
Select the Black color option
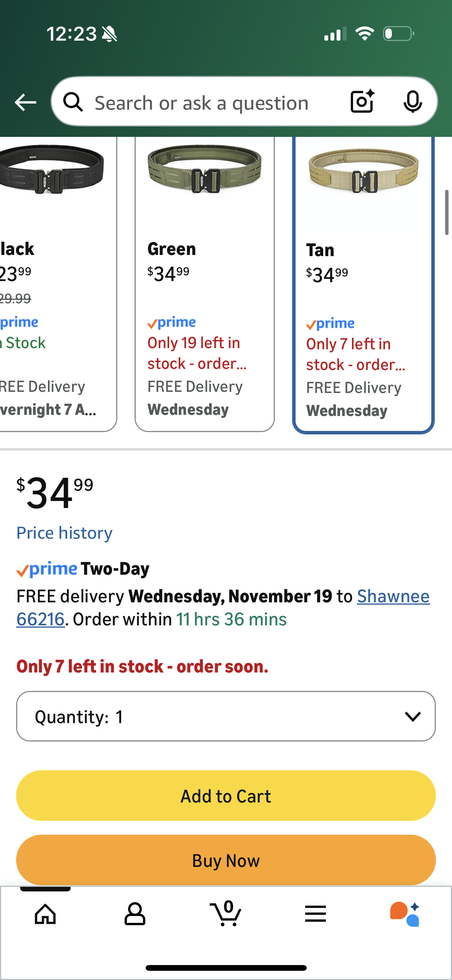click(54, 284)
